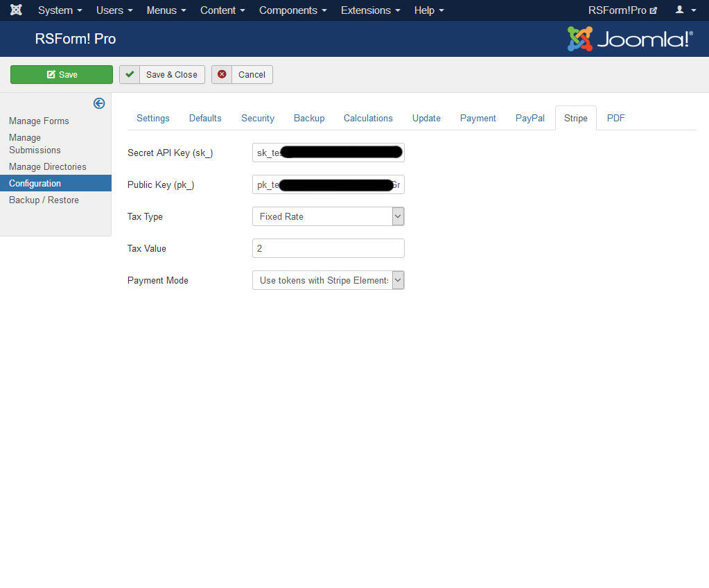Select the Stripe tab
This screenshot has height=588, width=709.
tap(576, 118)
